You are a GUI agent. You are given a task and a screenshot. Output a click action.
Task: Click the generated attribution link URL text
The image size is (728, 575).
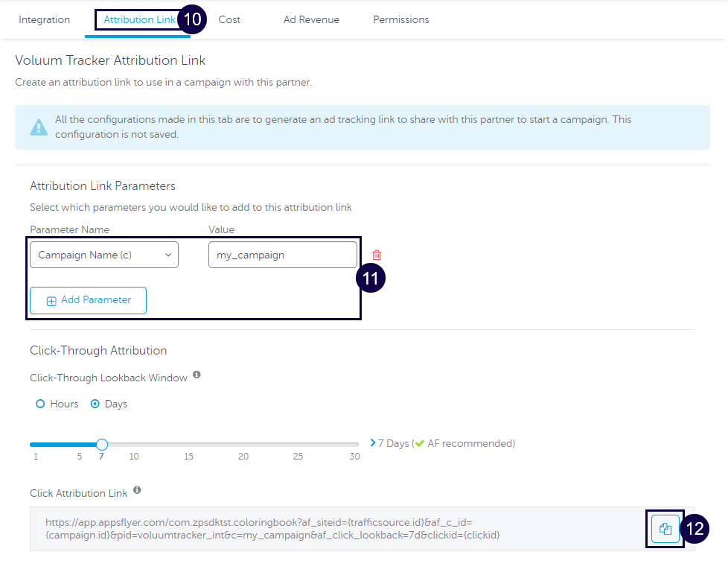click(272, 529)
